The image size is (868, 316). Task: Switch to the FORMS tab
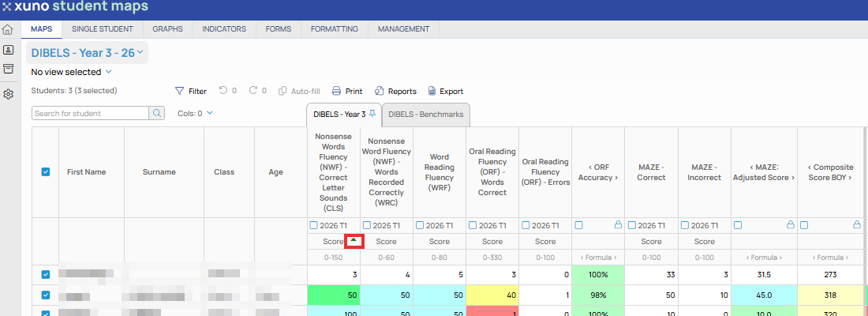[279, 29]
